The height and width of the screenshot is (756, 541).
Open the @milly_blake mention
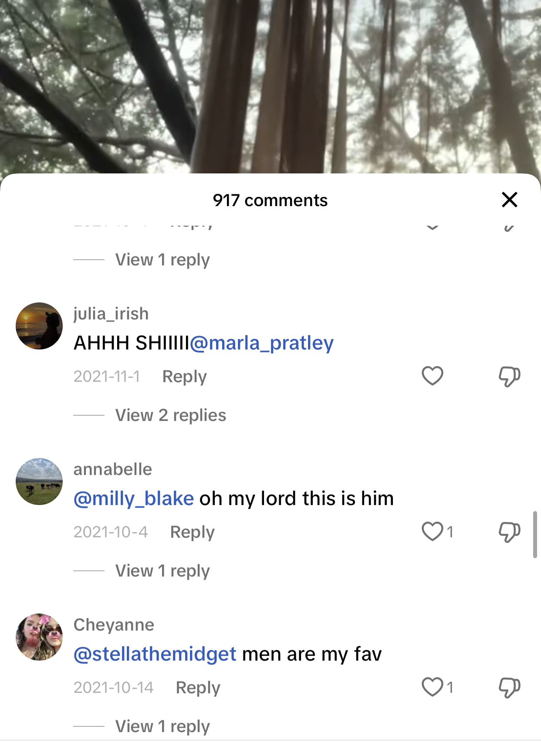(x=134, y=499)
